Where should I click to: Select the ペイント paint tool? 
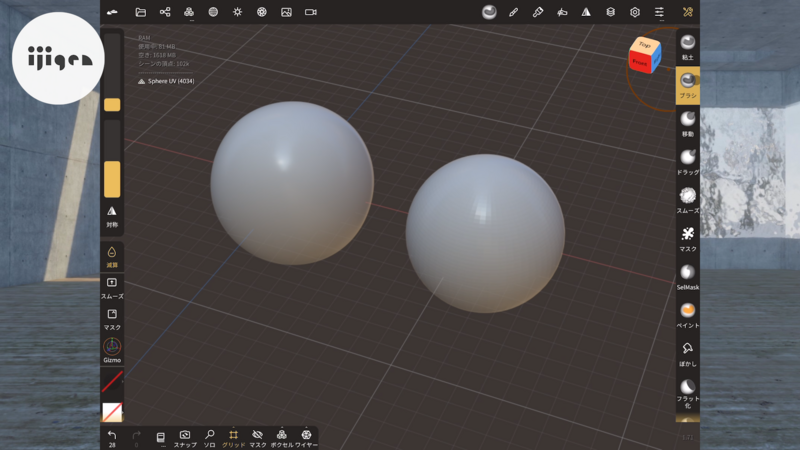688,315
